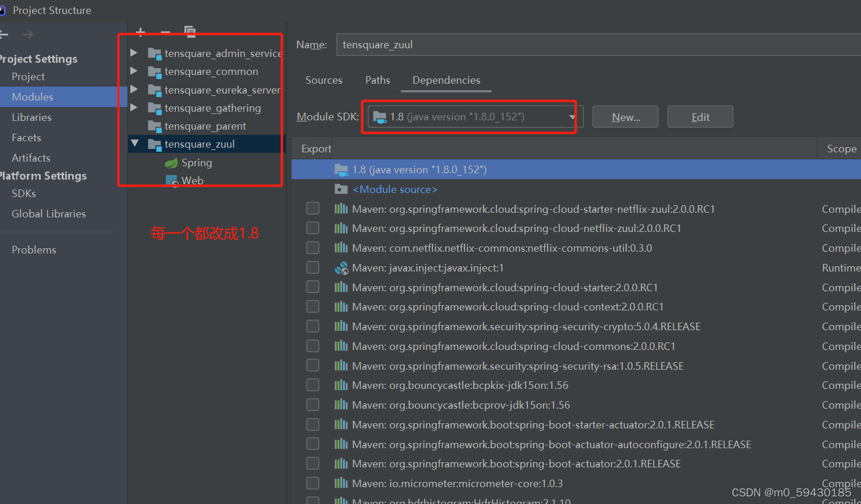Click library icon for spring-cloud-starter-netflix-zuul
This screenshot has height=504, width=861.
341,209
